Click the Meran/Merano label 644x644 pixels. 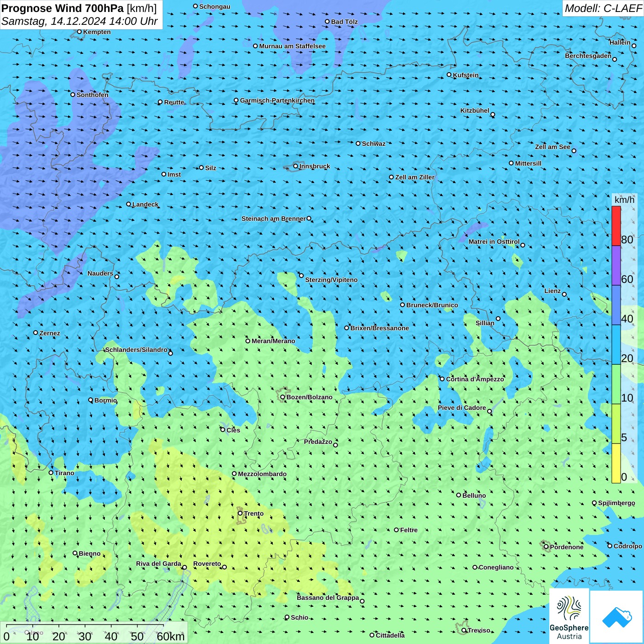273,341
